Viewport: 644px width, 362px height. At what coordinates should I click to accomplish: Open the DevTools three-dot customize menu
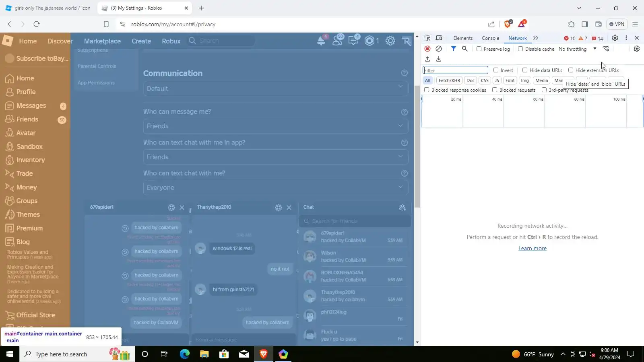[x=626, y=38]
